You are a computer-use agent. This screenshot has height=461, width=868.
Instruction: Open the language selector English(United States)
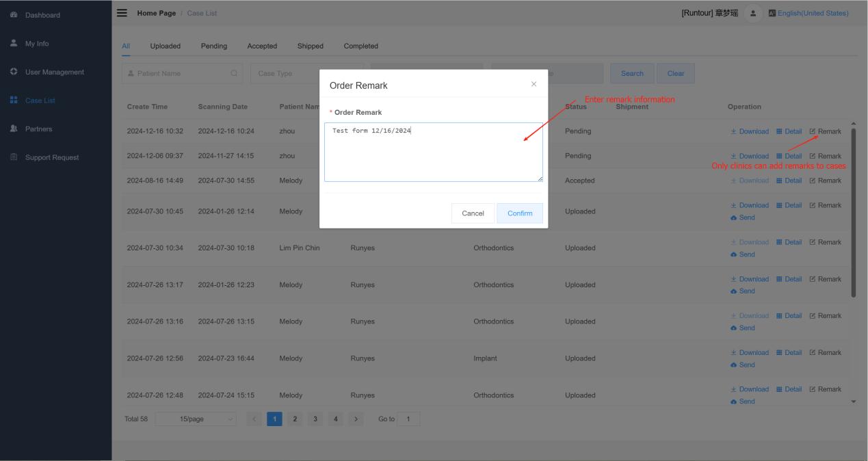click(x=808, y=13)
